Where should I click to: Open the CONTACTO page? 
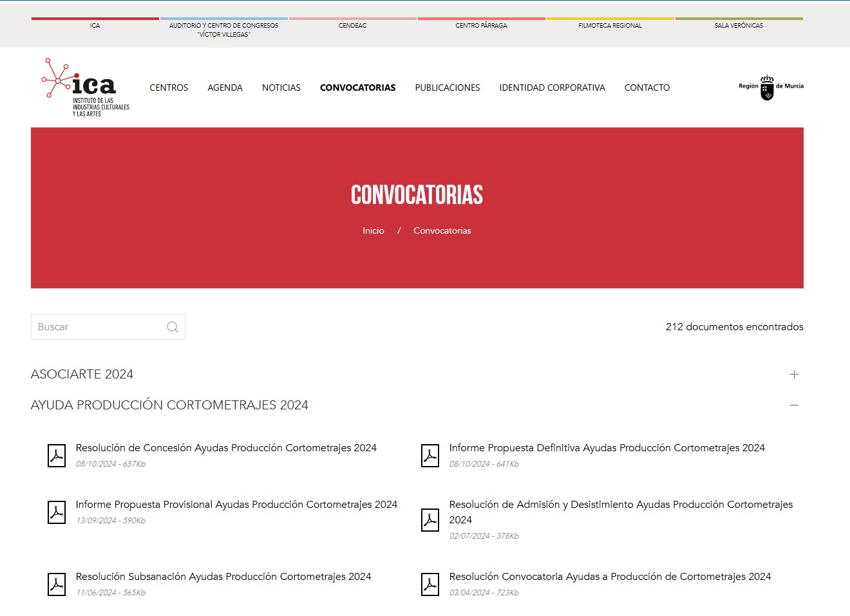click(647, 88)
